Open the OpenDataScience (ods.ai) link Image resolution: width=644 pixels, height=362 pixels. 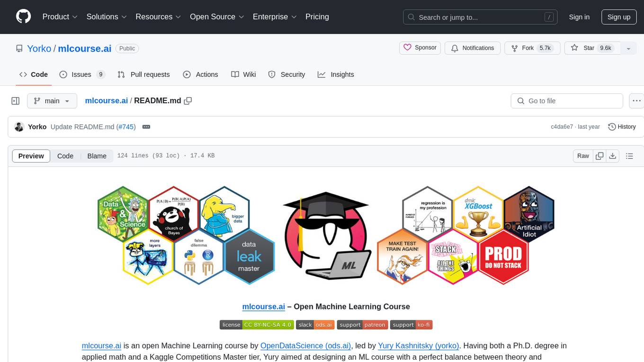pyautogui.click(x=305, y=345)
